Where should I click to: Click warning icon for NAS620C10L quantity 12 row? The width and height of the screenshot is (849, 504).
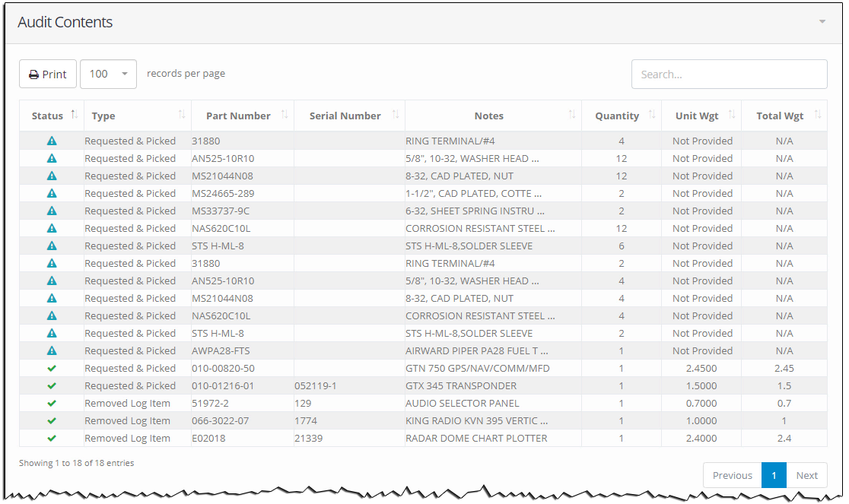(52, 228)
